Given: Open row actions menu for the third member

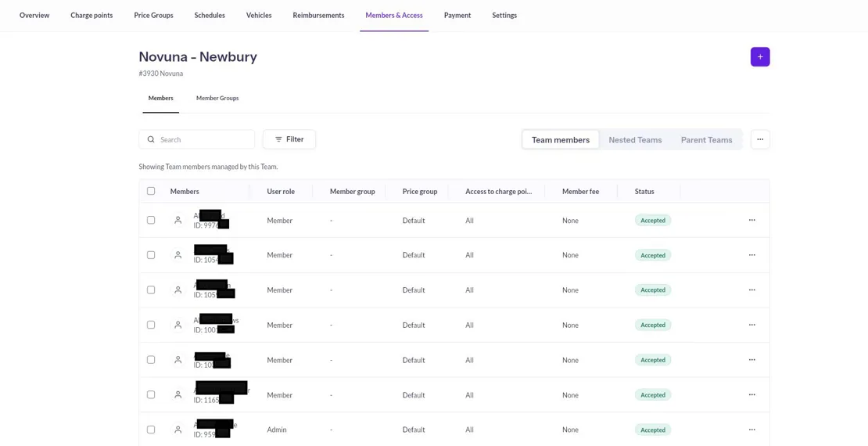Looking at the screenshot, I should tap(751, 290).
